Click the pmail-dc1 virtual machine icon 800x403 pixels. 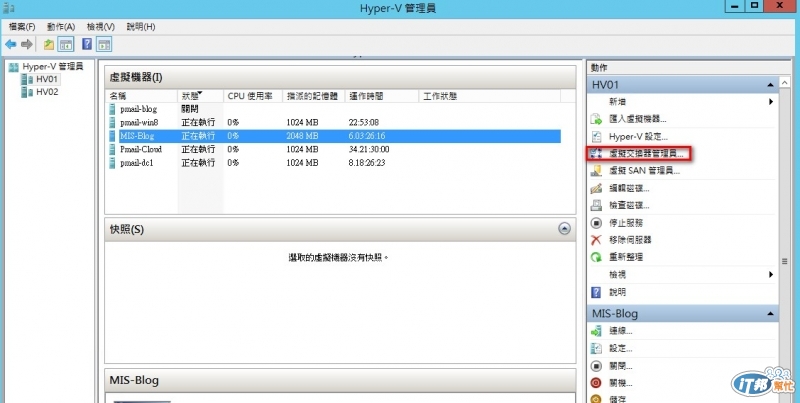coord(112,163)
